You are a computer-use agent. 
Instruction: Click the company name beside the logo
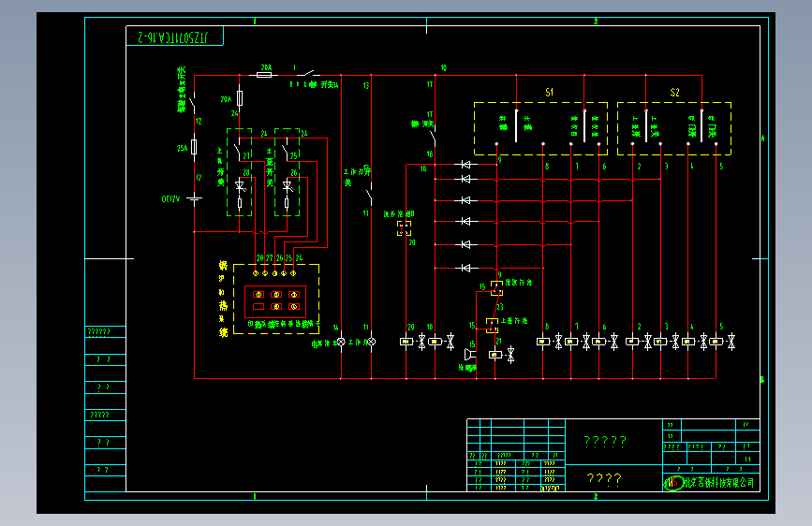coord(718,483)
